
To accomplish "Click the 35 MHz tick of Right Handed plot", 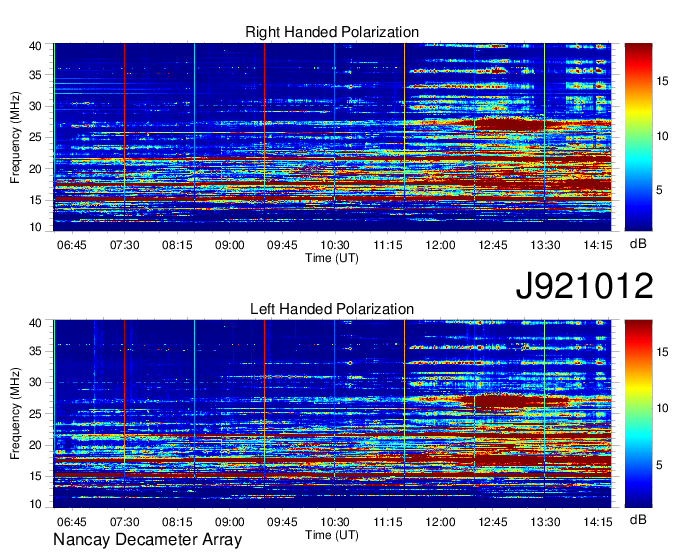I will [x=35, y=75].
